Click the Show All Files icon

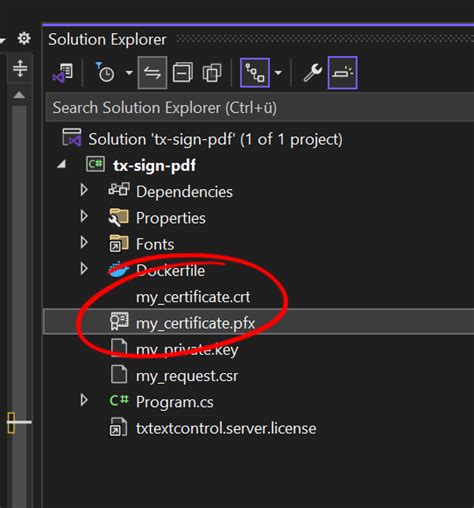[x=212, y=73]
